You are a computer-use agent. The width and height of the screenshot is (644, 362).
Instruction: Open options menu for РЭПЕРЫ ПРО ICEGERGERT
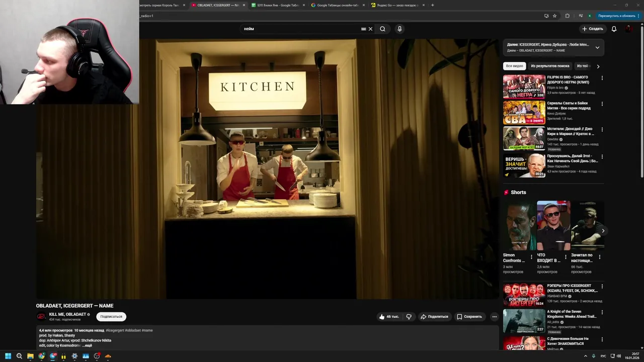602,287
